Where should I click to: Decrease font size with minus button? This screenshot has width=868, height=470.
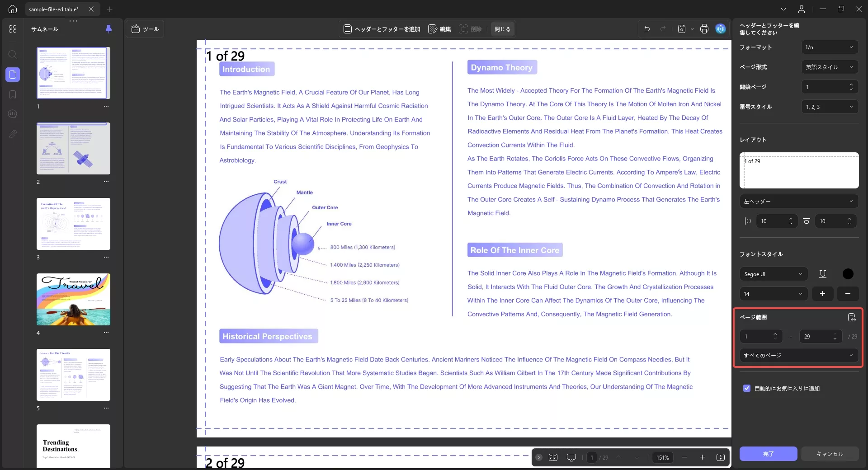click(x=848, y=294)
